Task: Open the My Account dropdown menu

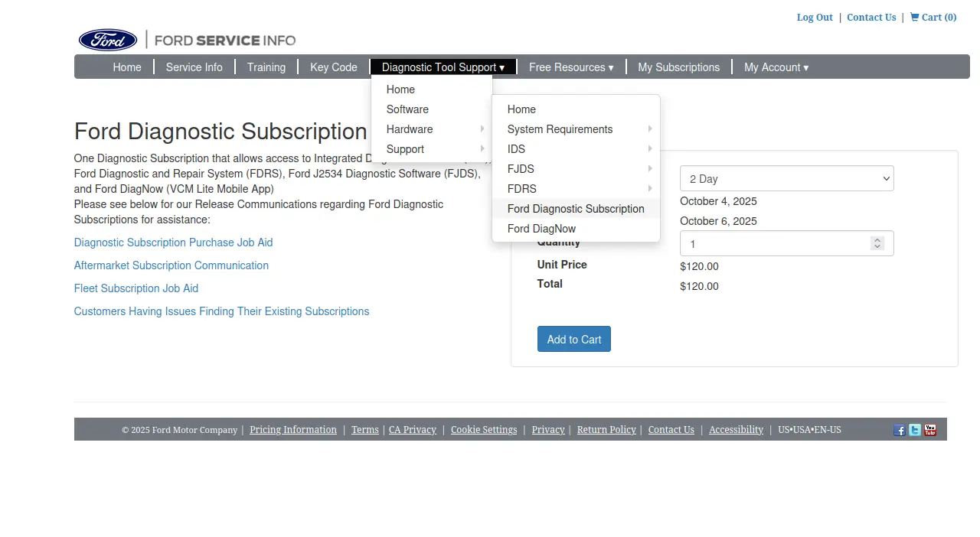Action: pos(776,67)
